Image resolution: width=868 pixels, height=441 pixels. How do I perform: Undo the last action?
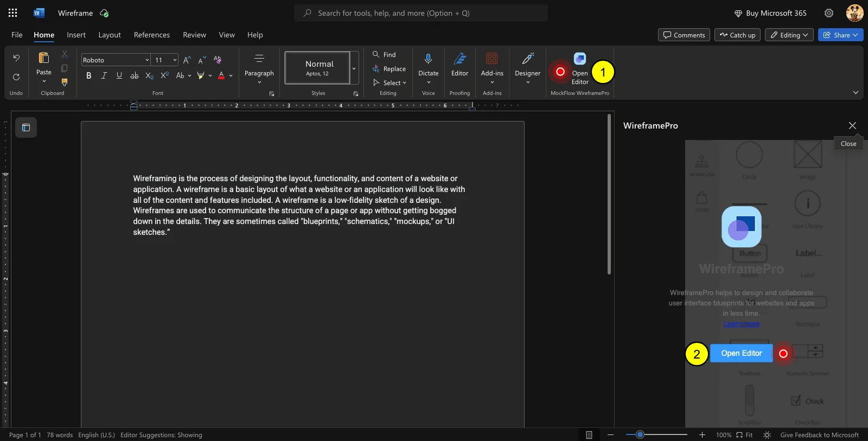pos(16,58)
